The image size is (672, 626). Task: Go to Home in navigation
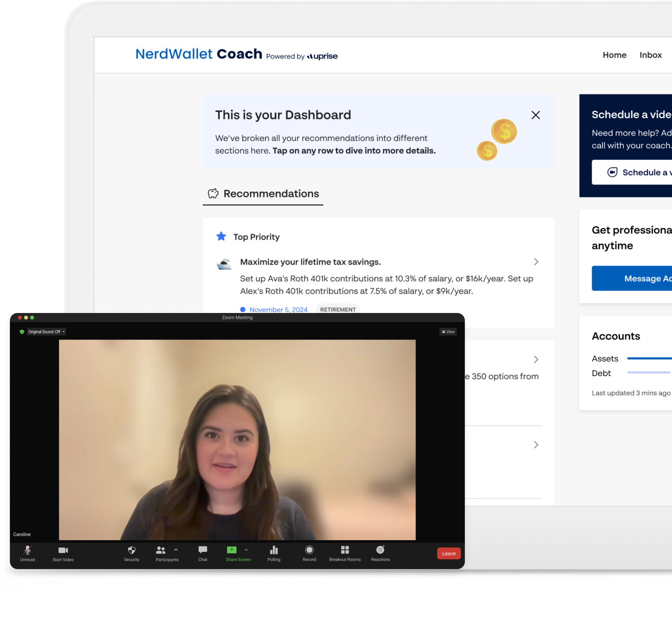[x=614, y=55]
